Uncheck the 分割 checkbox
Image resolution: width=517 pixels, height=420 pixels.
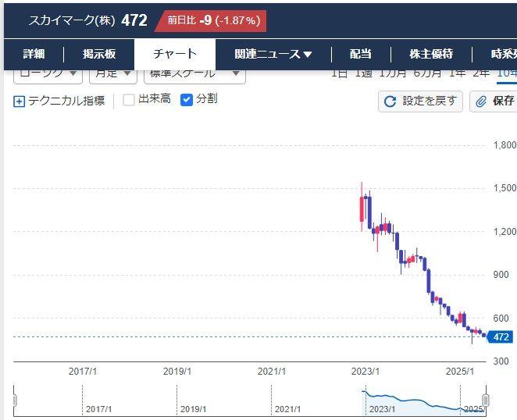click(x=187, y=100)
